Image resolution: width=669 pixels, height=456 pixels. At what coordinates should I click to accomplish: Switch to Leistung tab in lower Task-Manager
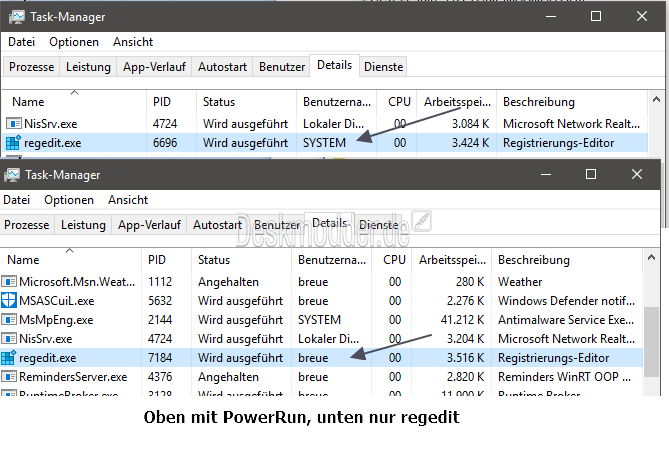point(83,224)
